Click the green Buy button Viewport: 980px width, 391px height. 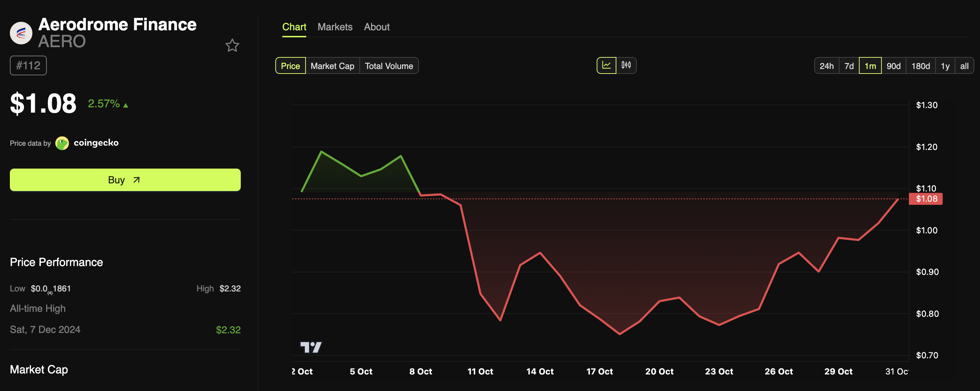(x=125, y=180)
